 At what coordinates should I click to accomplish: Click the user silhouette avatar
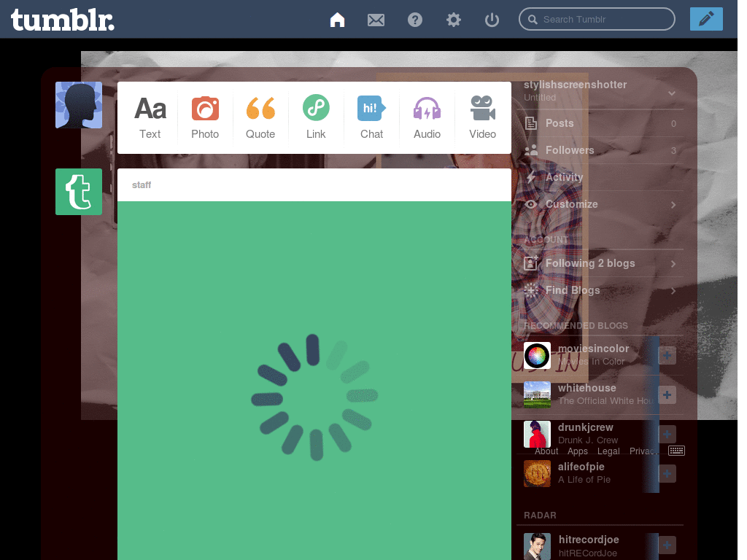pos(79,105)
